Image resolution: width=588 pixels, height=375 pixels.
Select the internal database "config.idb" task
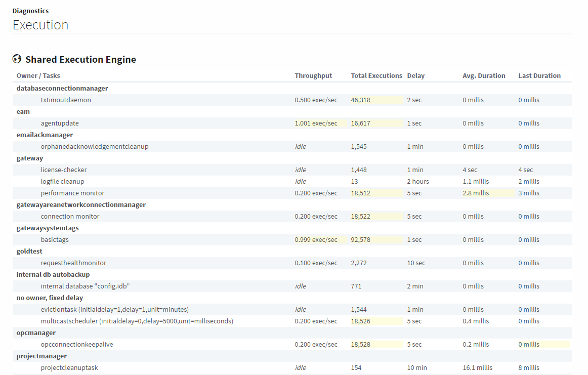point(86,286)
